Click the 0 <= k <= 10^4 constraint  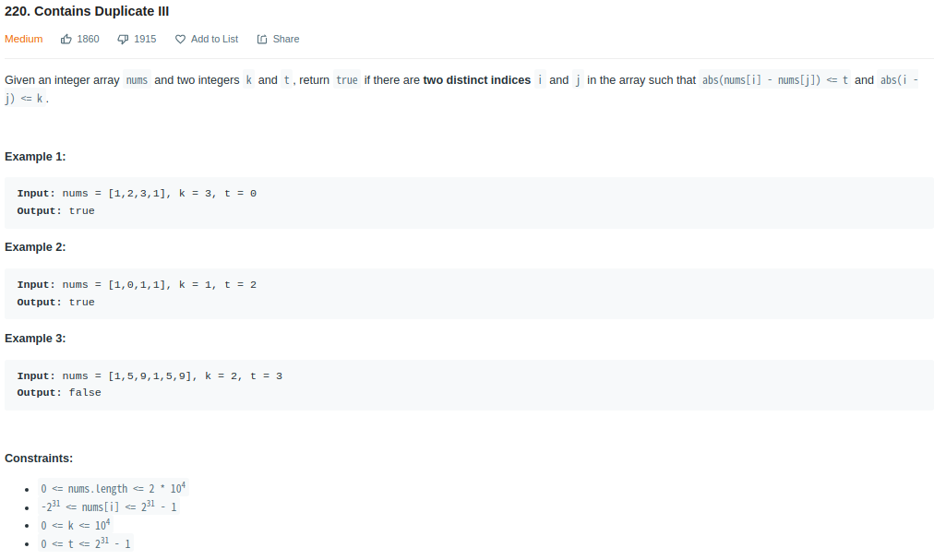76,525
